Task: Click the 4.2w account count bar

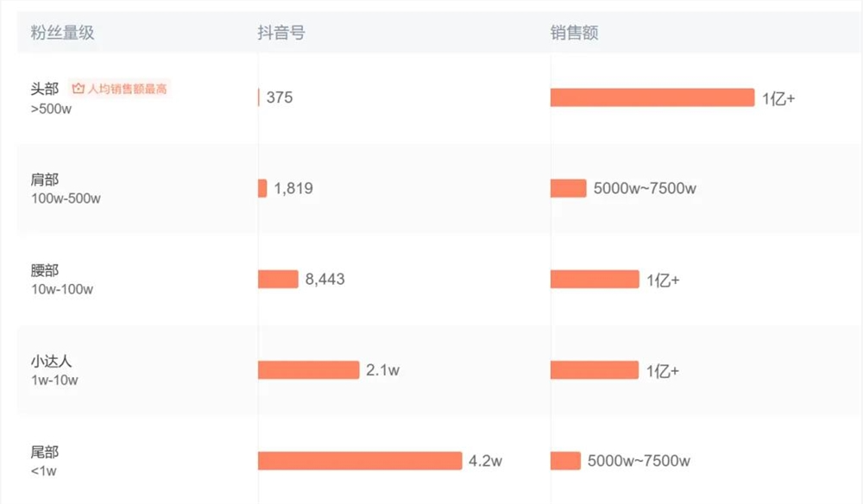Action: point(360,461)
